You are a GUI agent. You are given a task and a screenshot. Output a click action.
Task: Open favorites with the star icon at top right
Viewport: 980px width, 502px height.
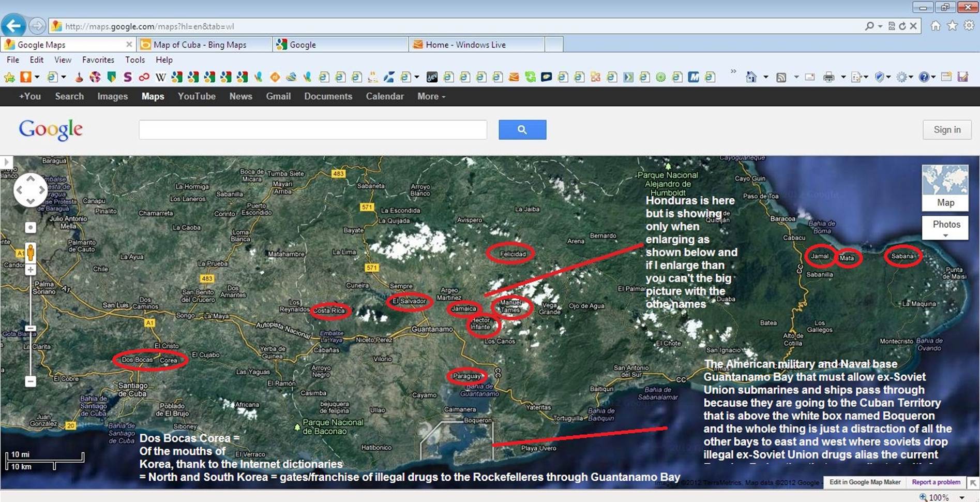(952, 26)
